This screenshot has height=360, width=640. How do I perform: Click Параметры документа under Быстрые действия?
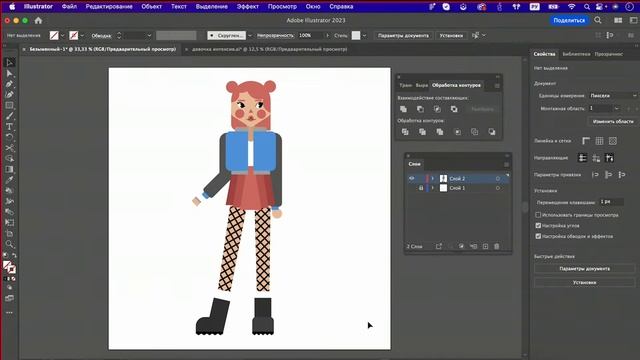[x=584, y=269]
